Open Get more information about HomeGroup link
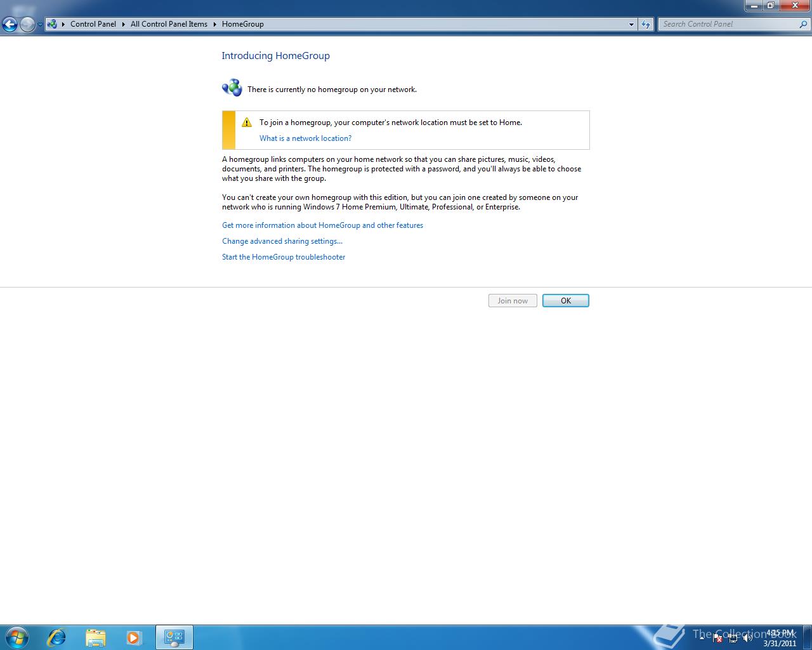Viewport: 812px width, 650px height. [322, 225]
